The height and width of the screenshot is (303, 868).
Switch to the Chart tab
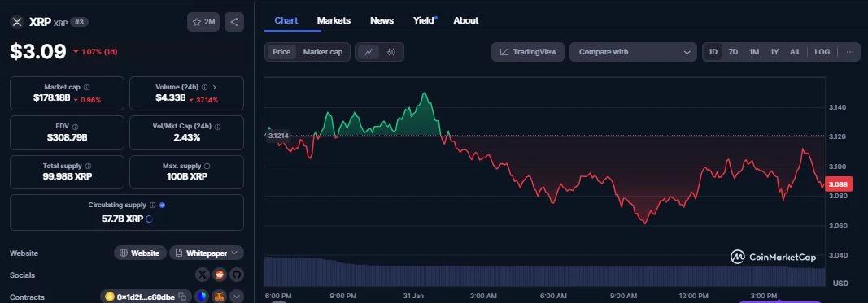tap(286, 20)
